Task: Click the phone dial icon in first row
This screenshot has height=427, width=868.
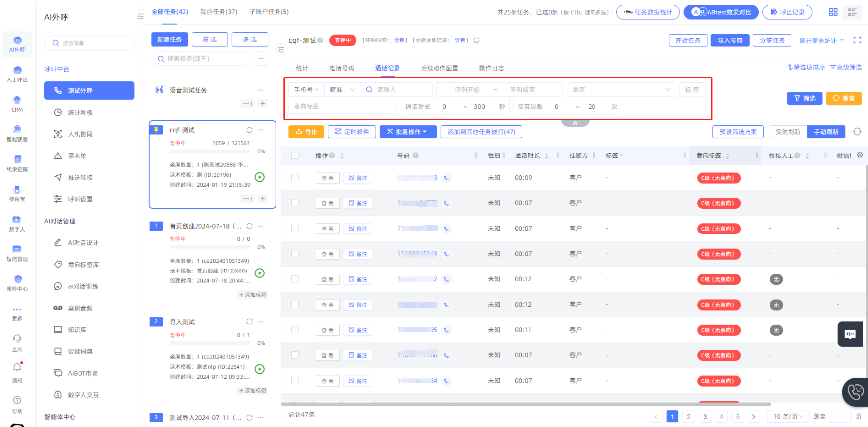Action: [446, 178]
